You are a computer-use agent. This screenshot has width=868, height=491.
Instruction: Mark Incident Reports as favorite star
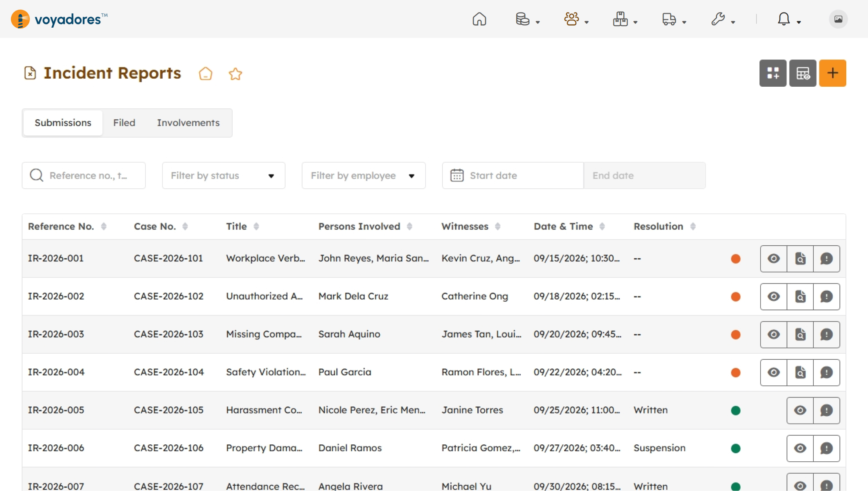(235, 73)
